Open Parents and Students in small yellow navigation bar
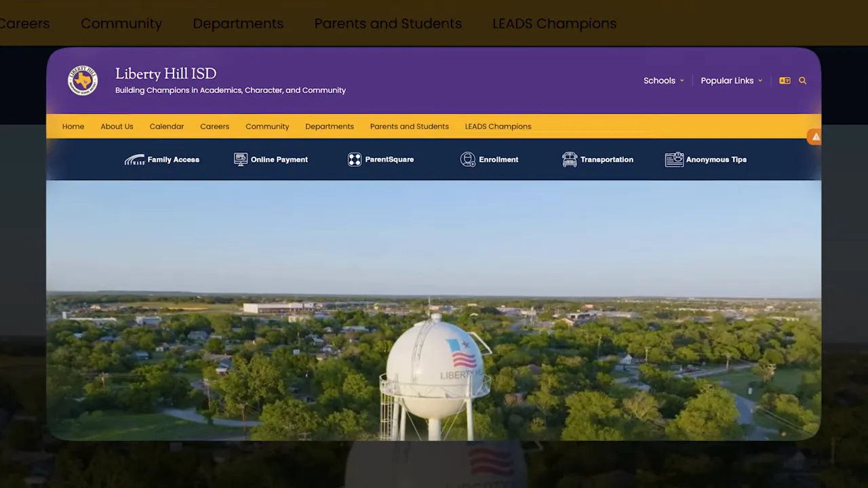 [410, 126]
